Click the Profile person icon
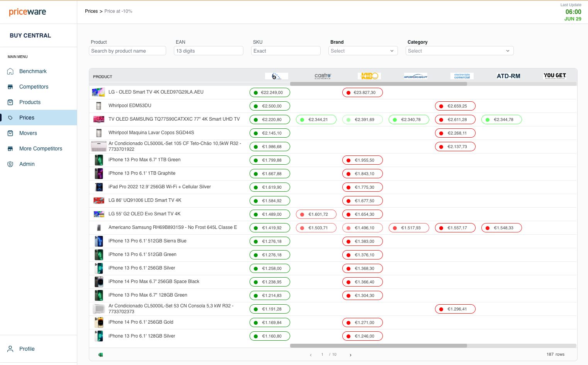588x365 pixels. pos(10,349)
